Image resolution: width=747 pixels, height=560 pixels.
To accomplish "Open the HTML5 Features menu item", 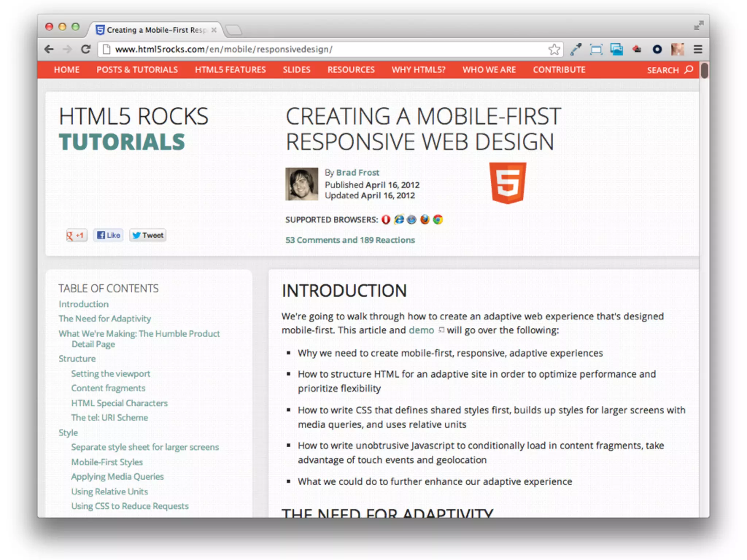I will 230,70.
